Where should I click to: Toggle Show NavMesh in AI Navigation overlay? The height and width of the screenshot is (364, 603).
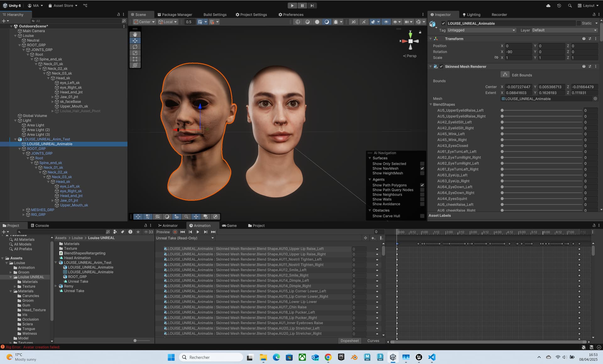pos(422,169)
